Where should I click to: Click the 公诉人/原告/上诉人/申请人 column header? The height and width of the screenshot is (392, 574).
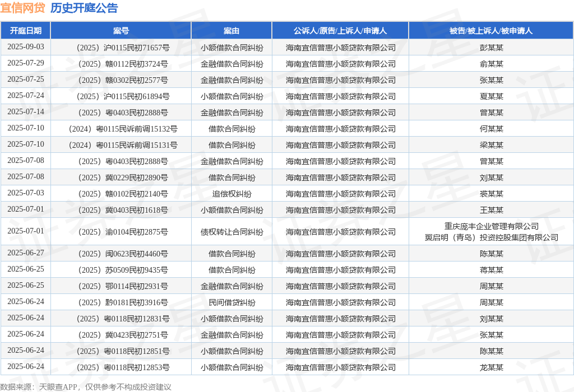(x=340, y=31)
